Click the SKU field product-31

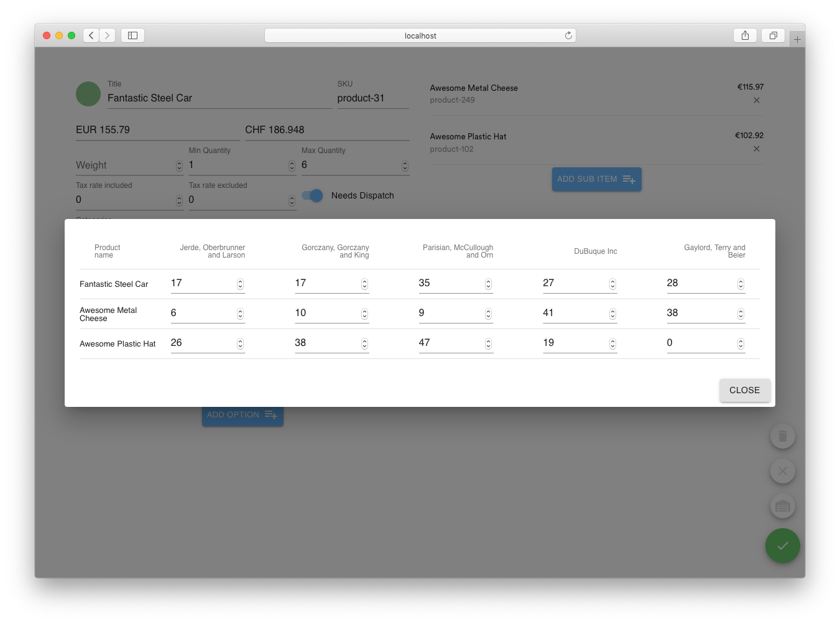373,98
